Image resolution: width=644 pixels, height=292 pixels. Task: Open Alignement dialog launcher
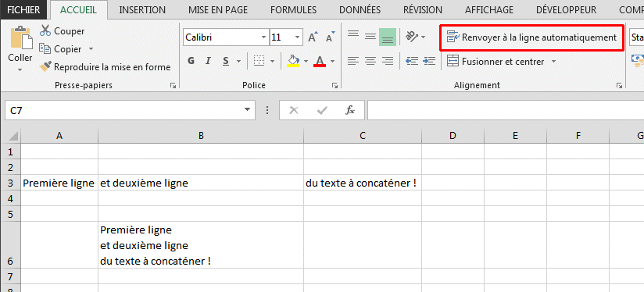pyautogui.click(x=618, y=86)
